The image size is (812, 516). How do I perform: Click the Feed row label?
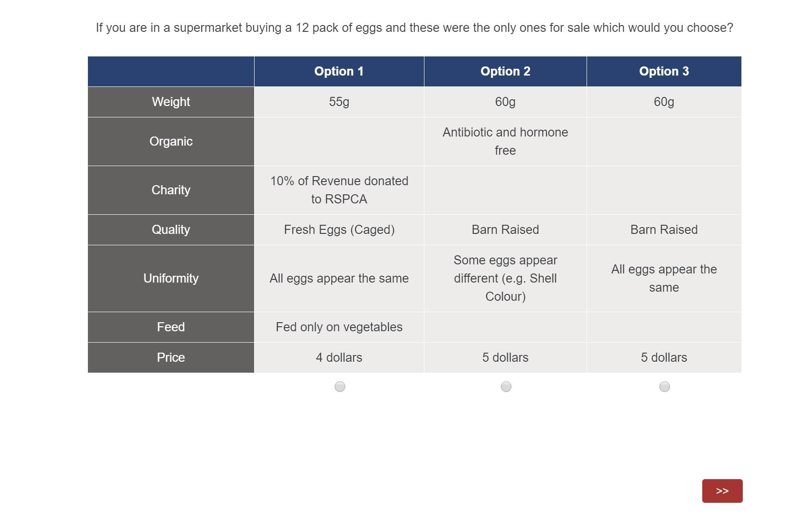(x=171, y=327)
